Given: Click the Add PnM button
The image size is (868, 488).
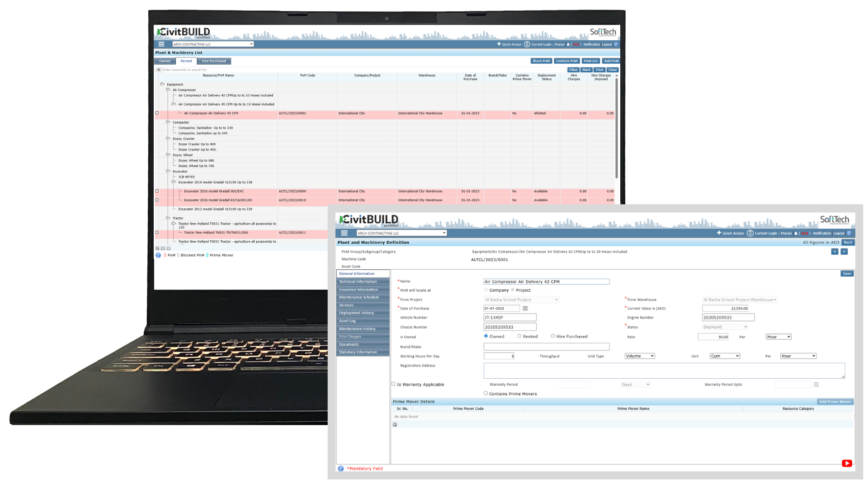Looking at the screenshot, I should tap(611, 61).
